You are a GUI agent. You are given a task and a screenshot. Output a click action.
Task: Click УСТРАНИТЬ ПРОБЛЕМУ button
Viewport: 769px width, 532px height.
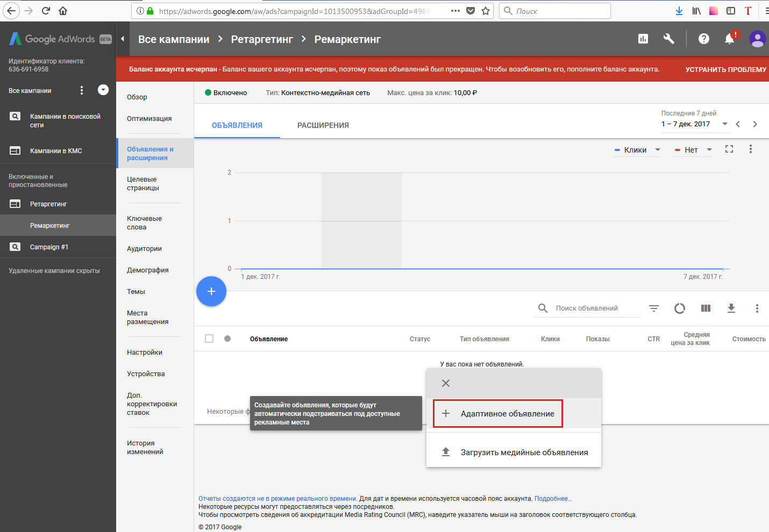pos(726,69)
